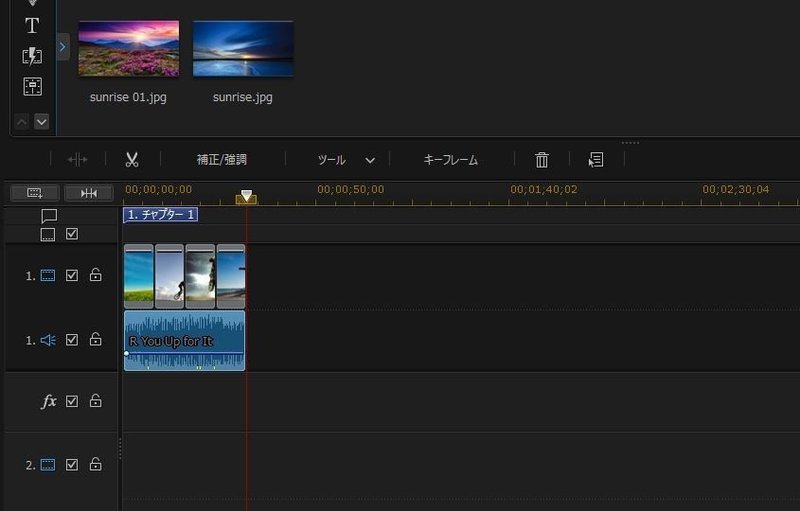Toggle video track 2 checkbox

pos(72,465)
